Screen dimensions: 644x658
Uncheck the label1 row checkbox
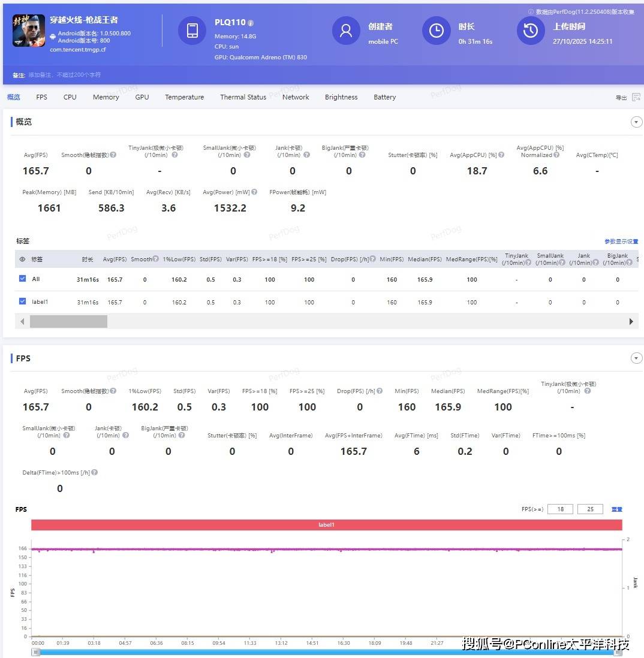pyautogui.click(x=23, y=301)
